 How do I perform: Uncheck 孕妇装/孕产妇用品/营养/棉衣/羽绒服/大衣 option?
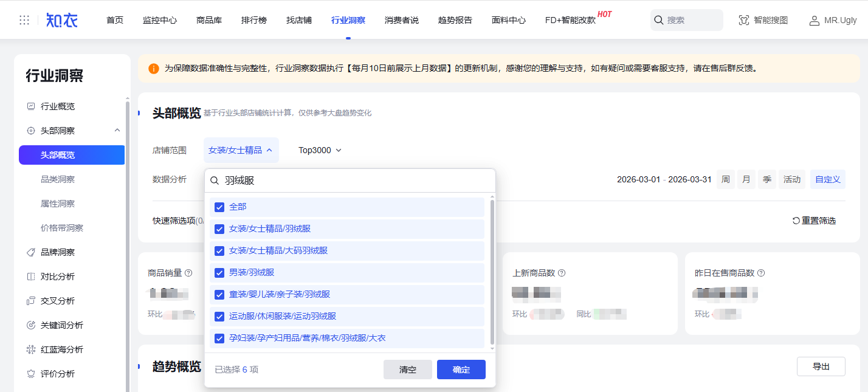(219, 338)
